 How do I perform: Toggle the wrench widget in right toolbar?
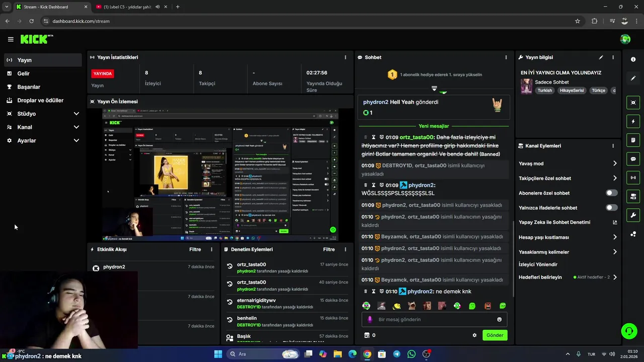click(633, 215)
